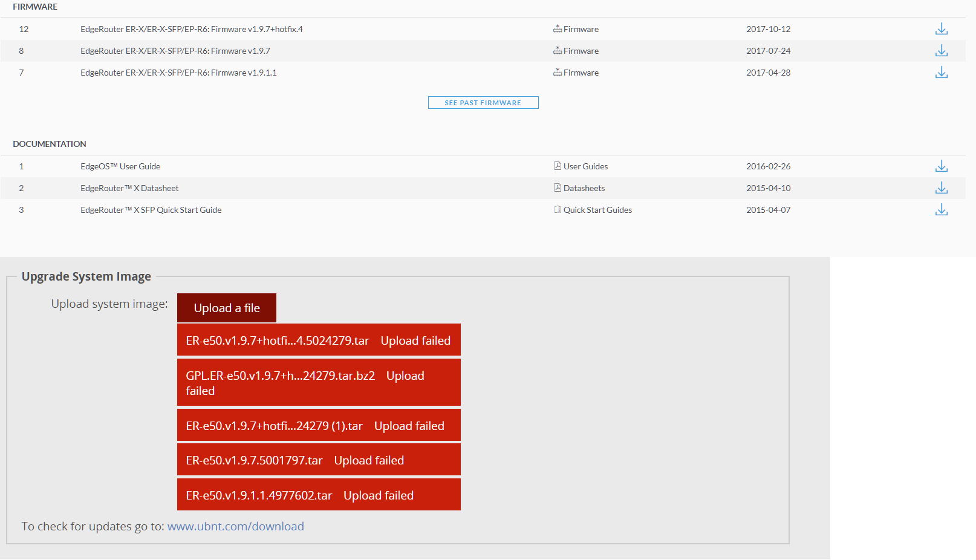Select the failed GPL.ER-e50 tar.bz2 upload entry
Viewport: 976px width, 560px height.
tap(319, 382)
